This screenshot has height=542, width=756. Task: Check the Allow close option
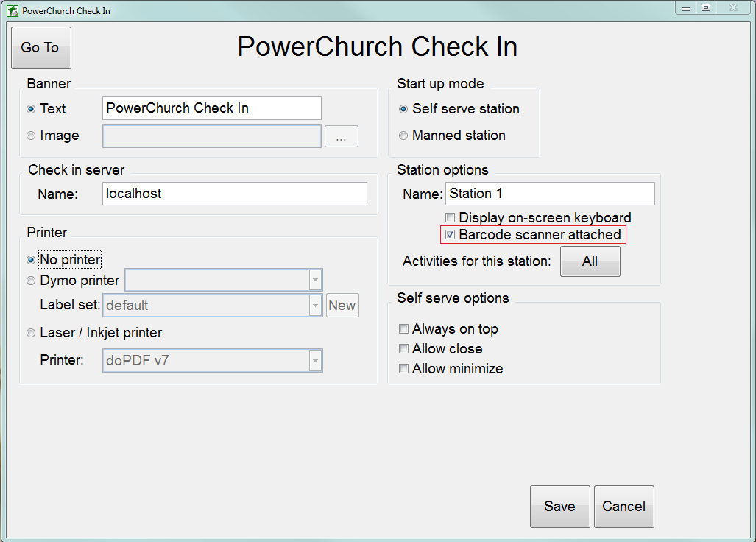[403, 349]
